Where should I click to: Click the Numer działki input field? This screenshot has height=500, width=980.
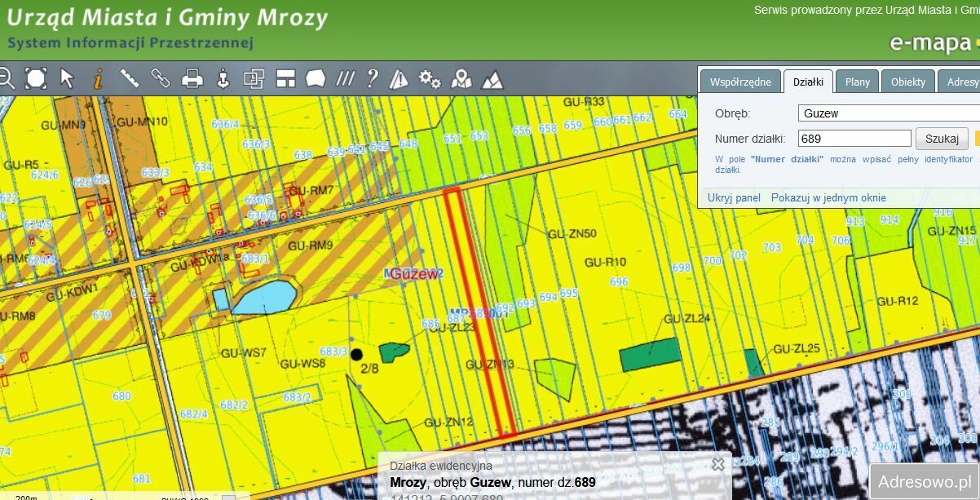[854, 139]
